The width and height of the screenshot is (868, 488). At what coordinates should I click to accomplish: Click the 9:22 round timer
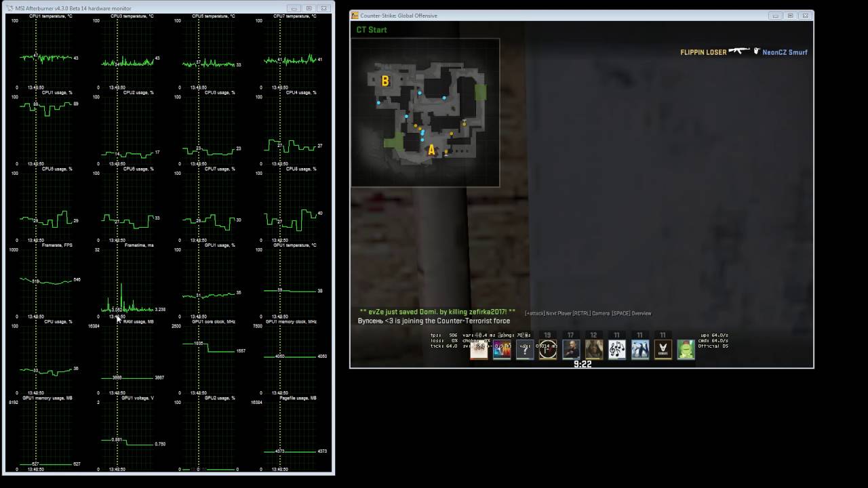[x=583, y=364]
